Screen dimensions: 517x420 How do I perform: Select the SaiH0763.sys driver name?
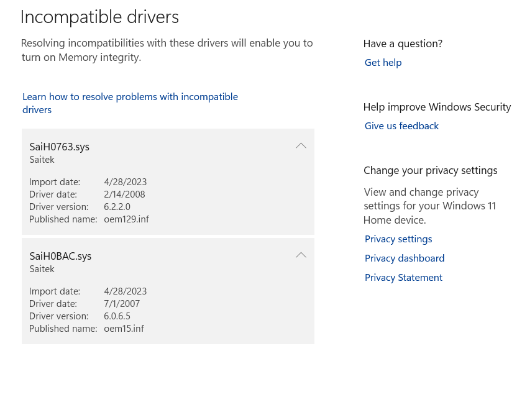tap(60, 147)
